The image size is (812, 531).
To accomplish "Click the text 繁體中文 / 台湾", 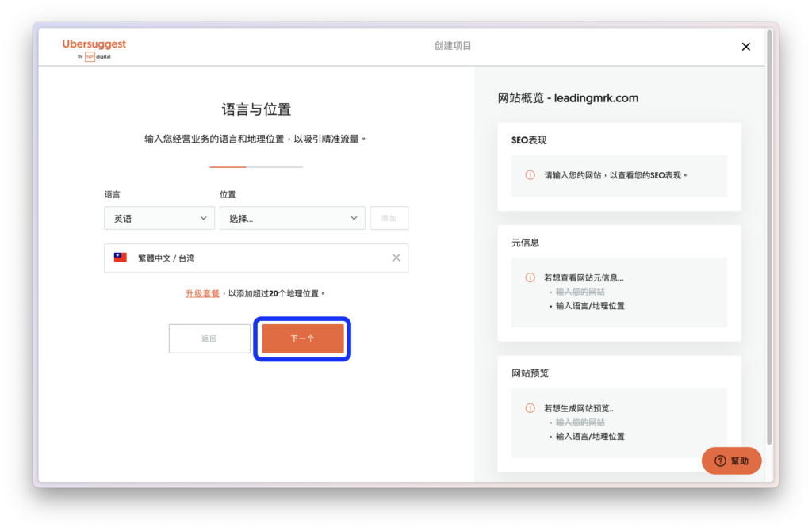I will [167, 258].
